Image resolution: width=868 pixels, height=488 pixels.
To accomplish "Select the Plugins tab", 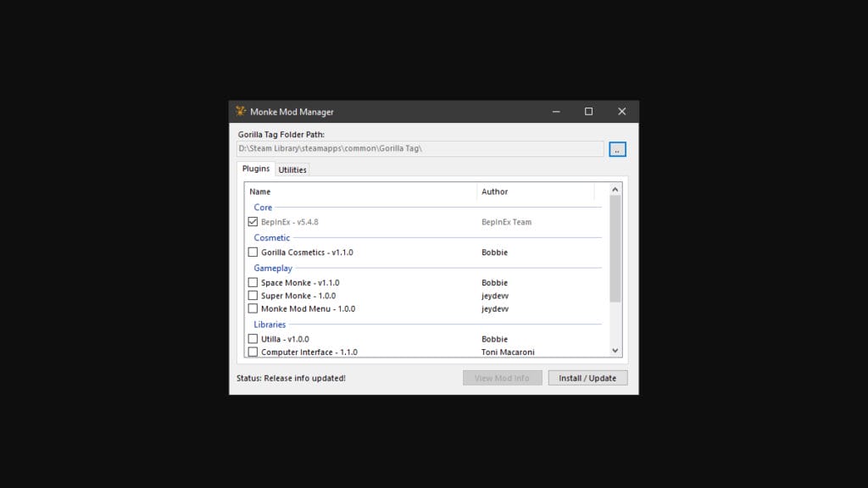I will [x=255, y=169].
